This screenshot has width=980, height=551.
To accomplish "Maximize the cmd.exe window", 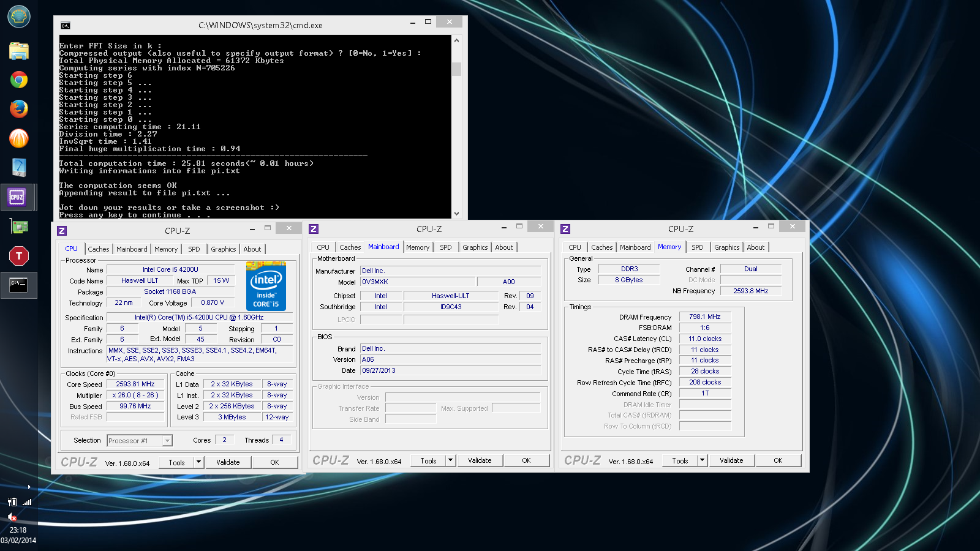I will pyautogui.click(x=428, y=22).
